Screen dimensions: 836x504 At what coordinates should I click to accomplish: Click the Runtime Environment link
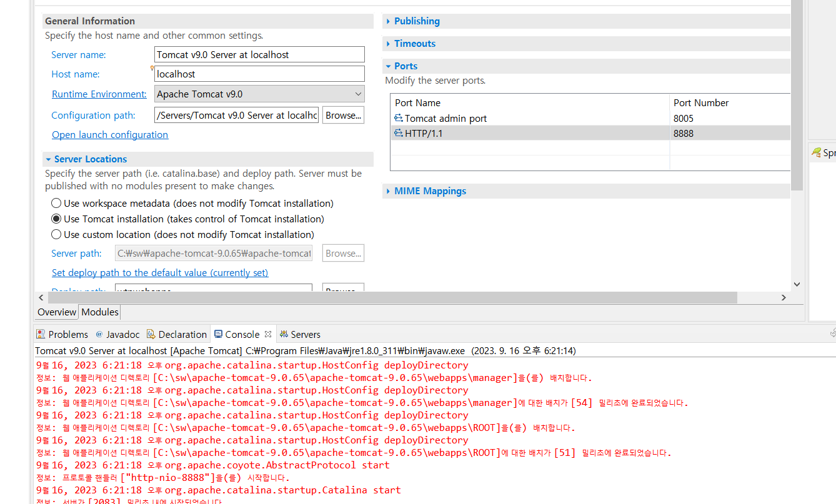(x=99, y=94)
